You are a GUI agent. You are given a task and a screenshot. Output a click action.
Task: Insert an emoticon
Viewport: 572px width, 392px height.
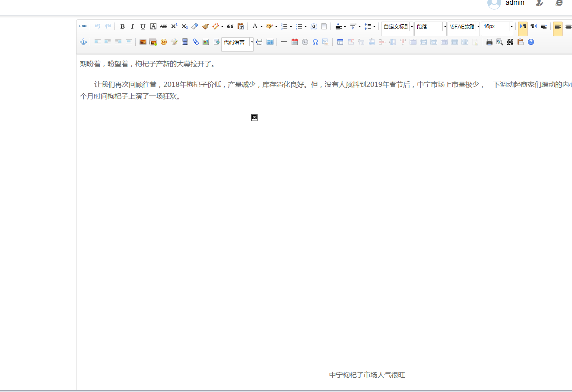point(164,42)
